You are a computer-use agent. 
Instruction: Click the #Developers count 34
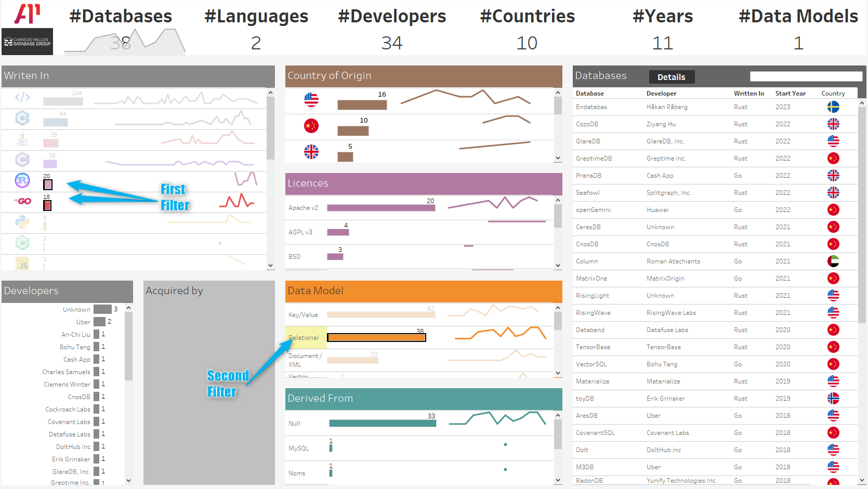pos(392,43)
